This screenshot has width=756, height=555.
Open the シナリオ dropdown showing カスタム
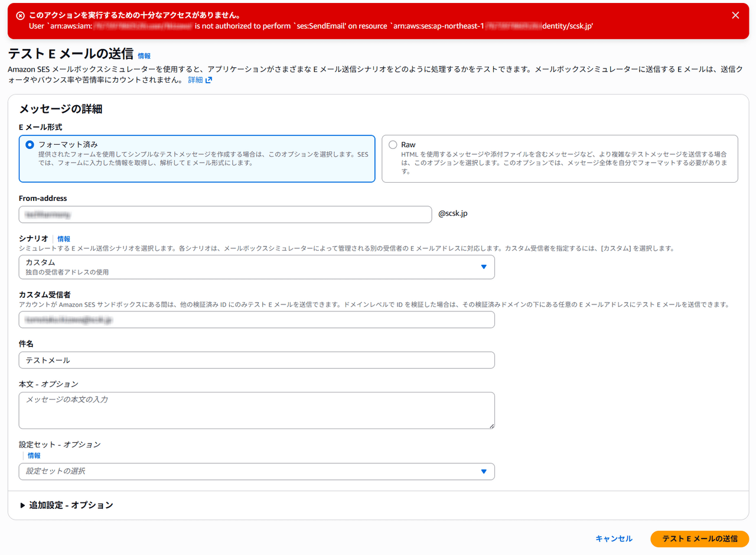(x=256, y=267)
